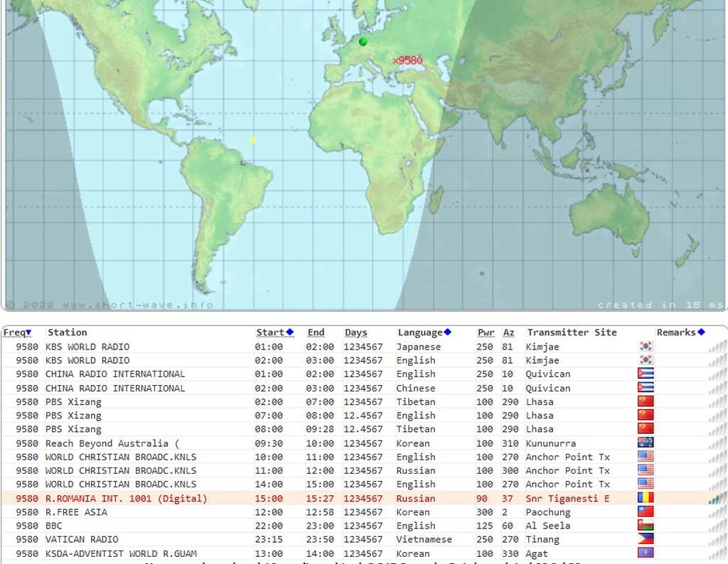Click Romania flag in R.Romania Int. row
Image resolution: width=728 pixels, height=564 pixels.
646,498
